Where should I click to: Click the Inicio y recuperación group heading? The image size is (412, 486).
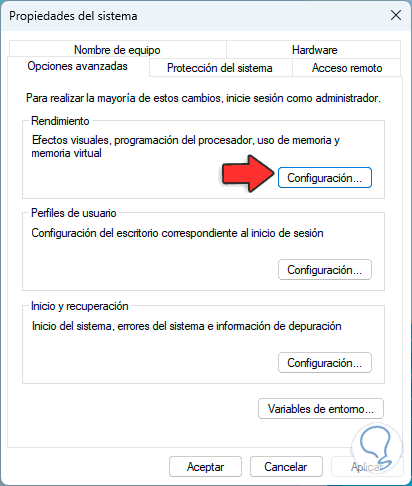(x=80, y=306)
